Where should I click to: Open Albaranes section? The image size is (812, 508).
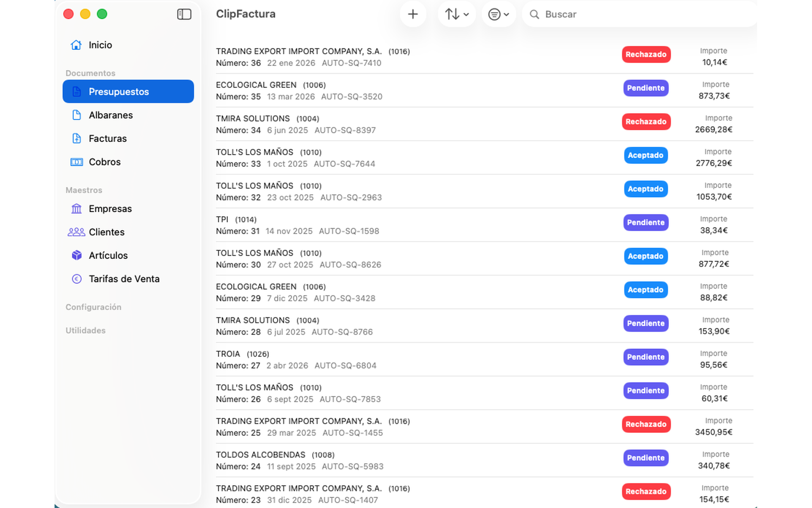click(x=128, y=115)
